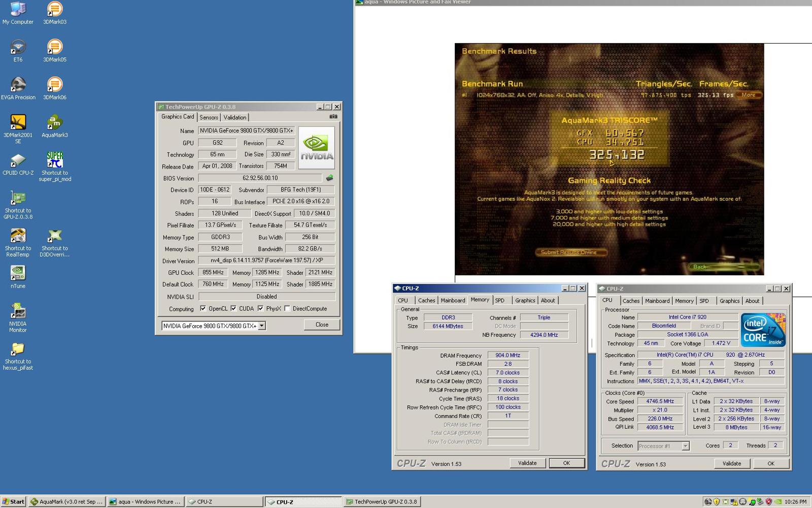The width and height of the screenshot is (812, 508).
Task: Open Graphics tab in CPU-Z processor window
Action: [x=729, y=301]
